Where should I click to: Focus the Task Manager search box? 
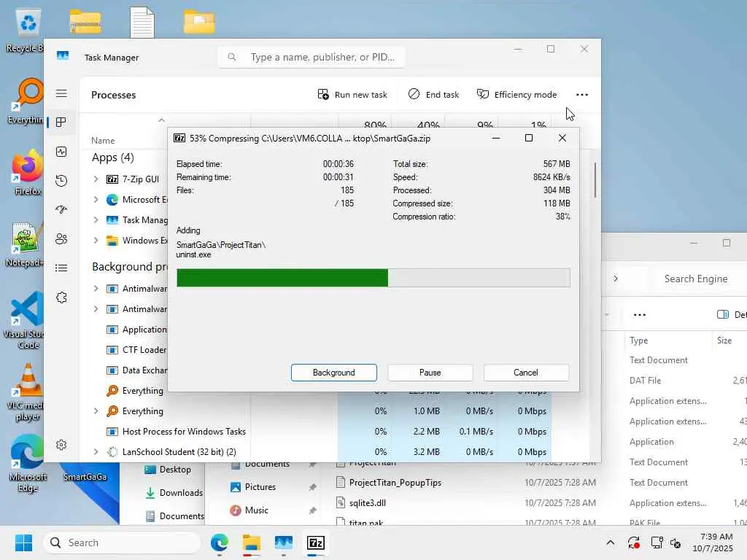(x=311, y=57)
